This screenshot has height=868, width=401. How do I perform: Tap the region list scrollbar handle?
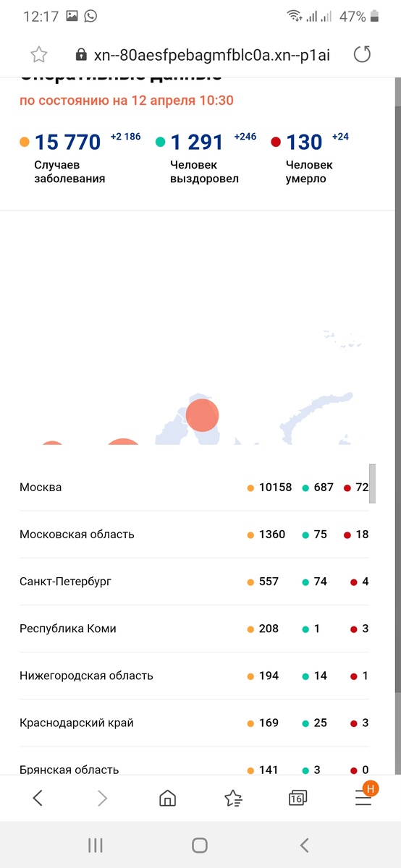click(373, 484)
